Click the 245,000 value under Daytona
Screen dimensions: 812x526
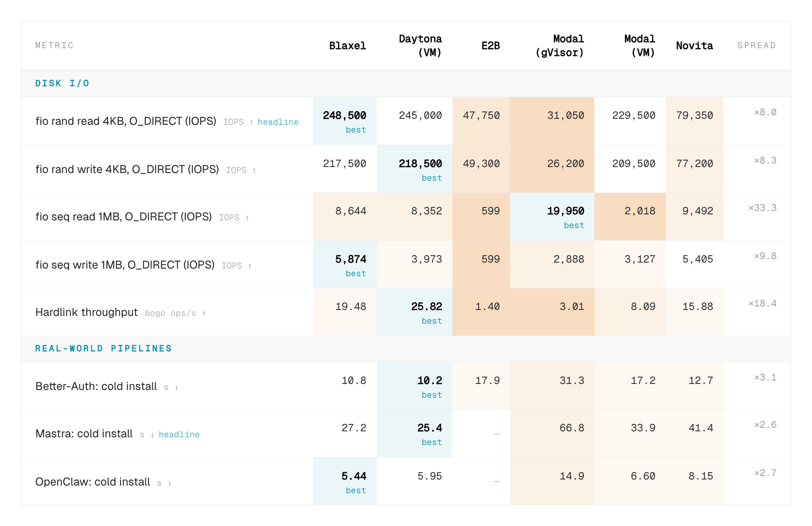pos(420,116)
